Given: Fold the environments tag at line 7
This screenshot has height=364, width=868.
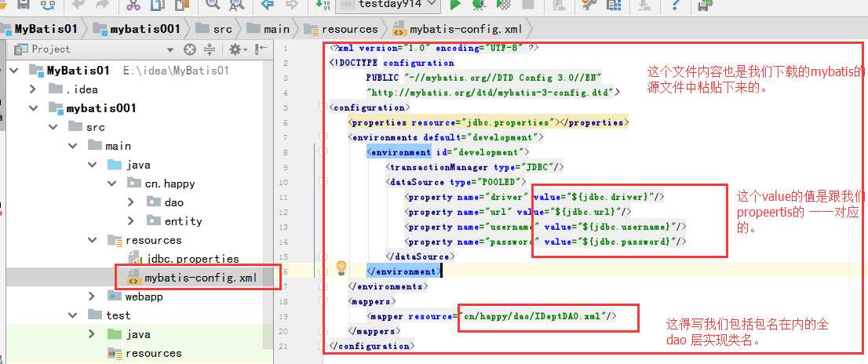Looking at the screenshot, I should (324, 137).
